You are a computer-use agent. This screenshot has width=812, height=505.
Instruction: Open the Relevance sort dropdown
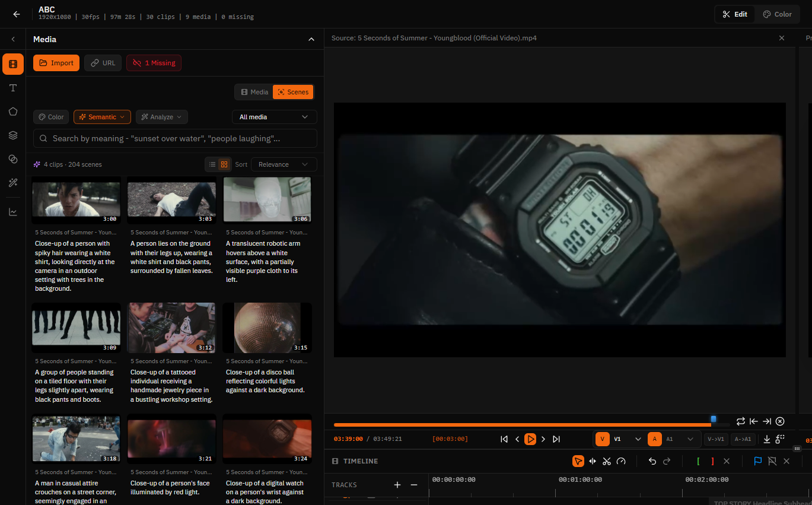click(284, 164)
